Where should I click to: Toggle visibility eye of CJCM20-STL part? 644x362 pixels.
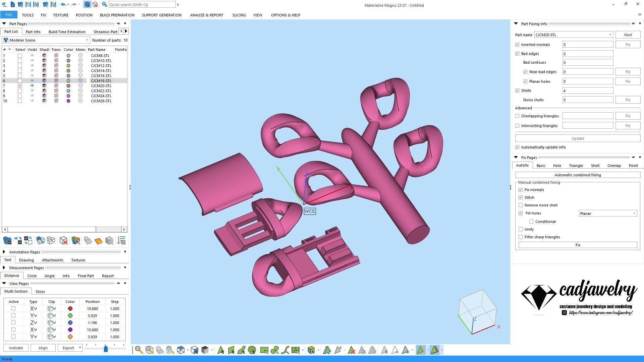(32, 86)
